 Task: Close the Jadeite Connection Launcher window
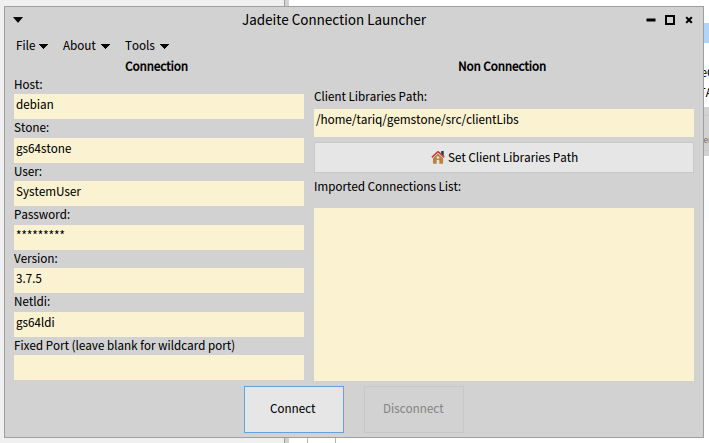coord(689,20)
